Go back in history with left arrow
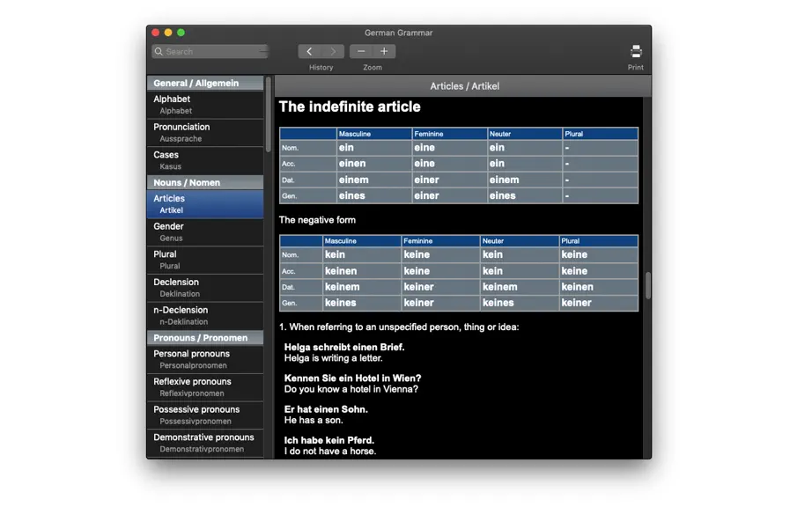The height and width of the screenshot is (507, 812). pos(309,51)
